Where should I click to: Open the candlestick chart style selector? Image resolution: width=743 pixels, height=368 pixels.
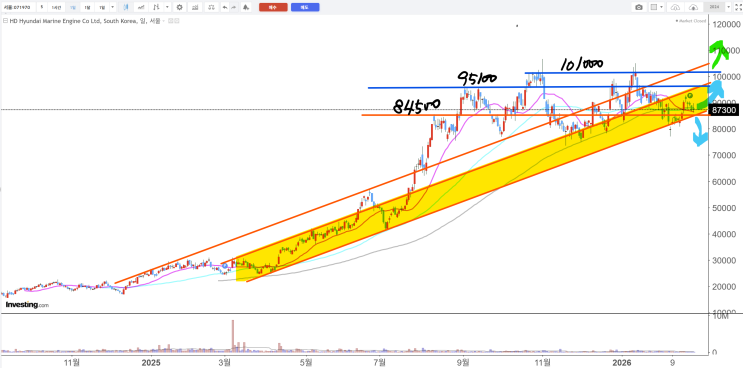click(x=126, y=7)
